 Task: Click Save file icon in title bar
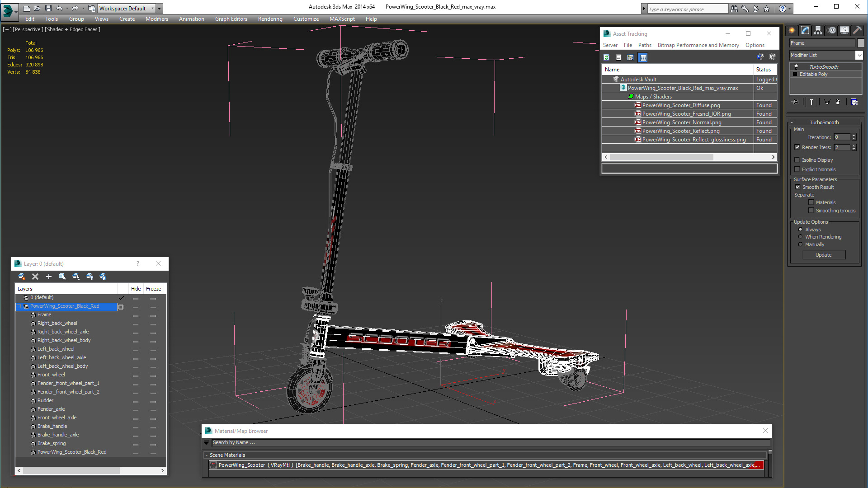point(48,8)
